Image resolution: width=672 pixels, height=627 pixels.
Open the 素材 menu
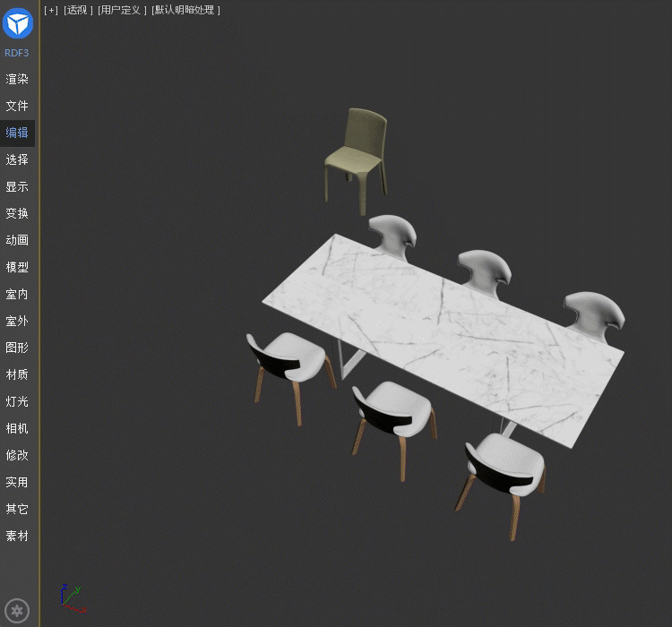coord(17,537)
